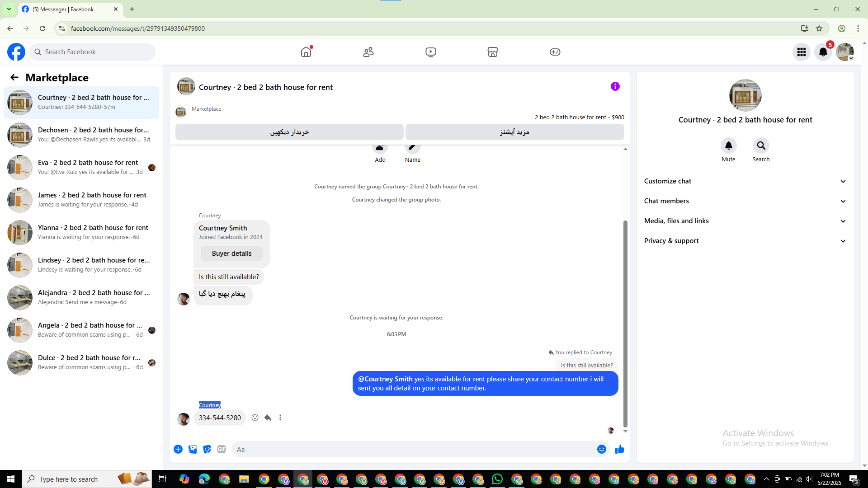The image size is (868, 488).
Task: Open the Alejandra conversation
Action: (81, 298)
